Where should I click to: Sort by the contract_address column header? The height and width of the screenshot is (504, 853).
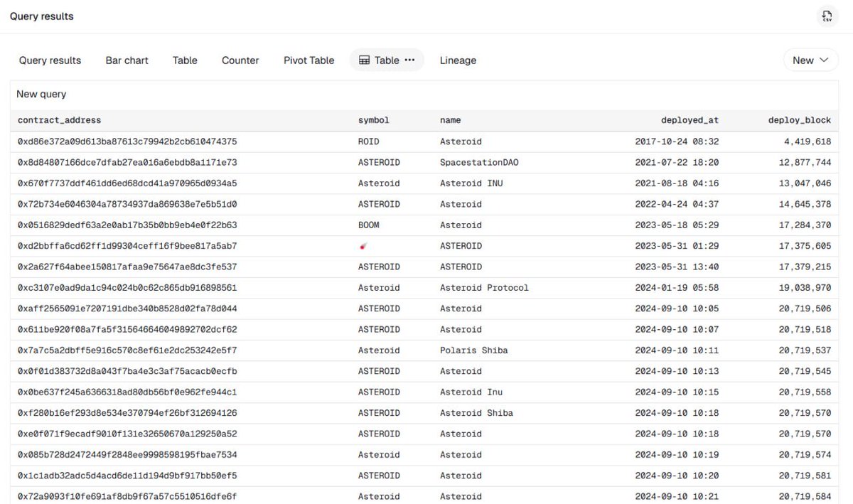pyautogui.click(x=60, y=120)
